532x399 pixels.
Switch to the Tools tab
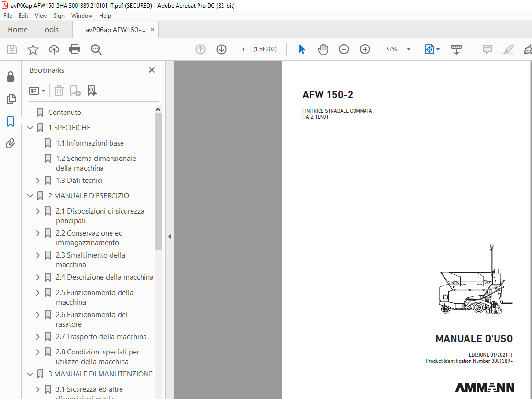pyautogui.click(x=50, y=30)
